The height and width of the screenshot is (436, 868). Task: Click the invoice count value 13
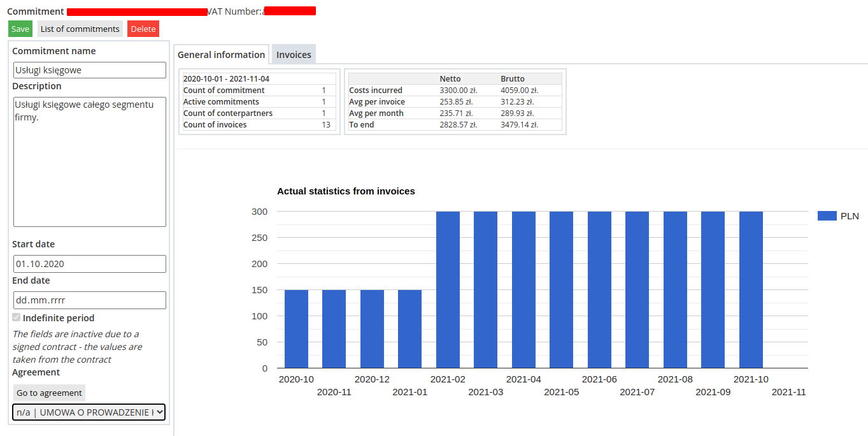coord(326,125)
